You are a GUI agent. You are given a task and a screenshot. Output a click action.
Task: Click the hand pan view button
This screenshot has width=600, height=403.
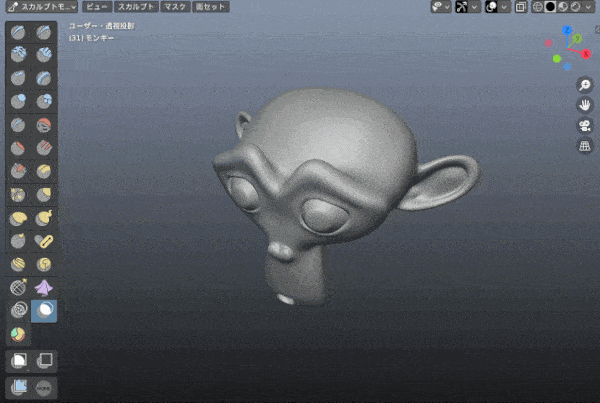[585, 105]
